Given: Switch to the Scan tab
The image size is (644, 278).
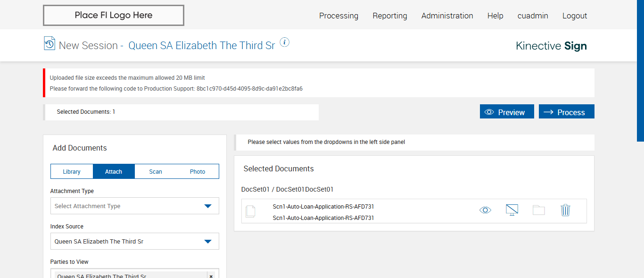Looking at the screenshot, I should click(156, 171).
